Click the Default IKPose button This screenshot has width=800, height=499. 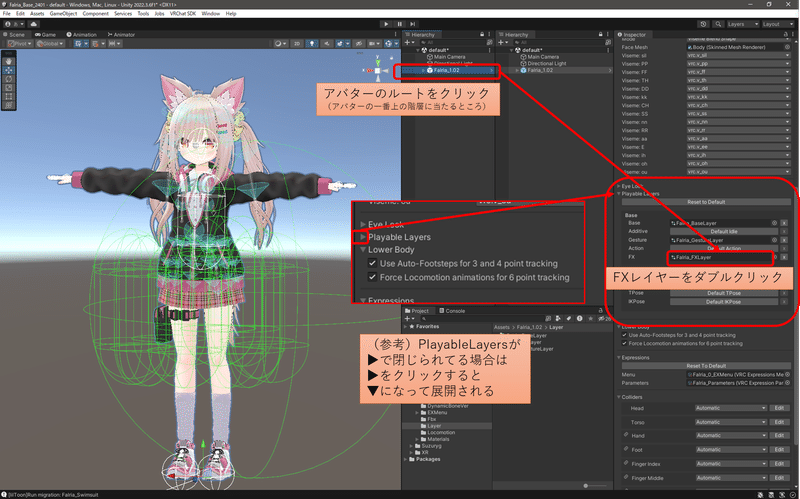[x=723, y=302]
